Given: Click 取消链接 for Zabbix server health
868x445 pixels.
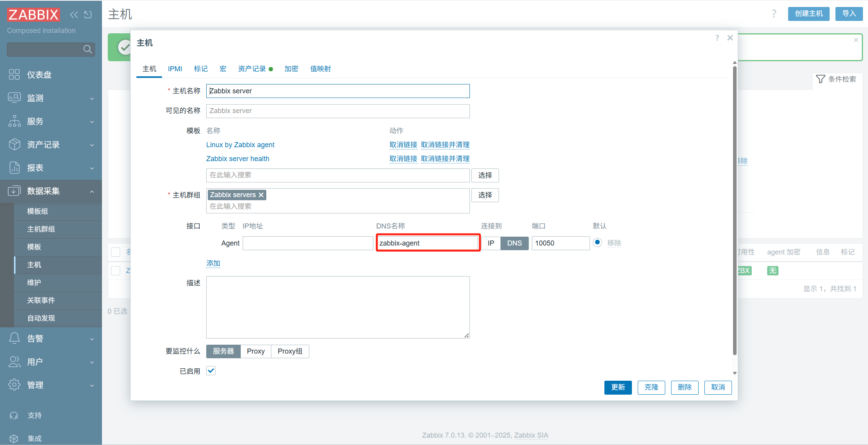Looking at the screenshot, I should click(403, 159).
